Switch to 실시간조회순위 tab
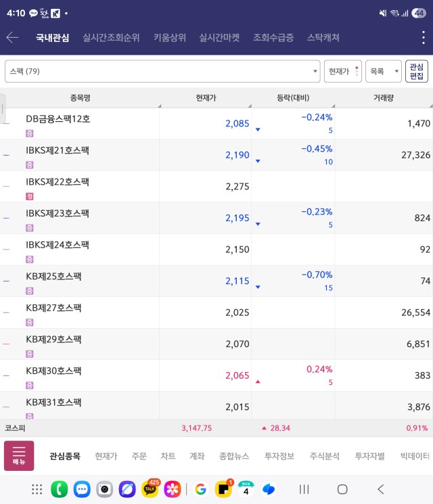Screen dimensions: 433x504 coord(111,38)
